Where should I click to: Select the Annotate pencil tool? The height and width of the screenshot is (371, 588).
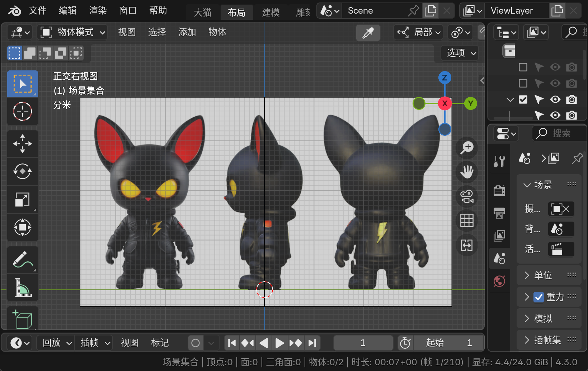click(23, 260)
